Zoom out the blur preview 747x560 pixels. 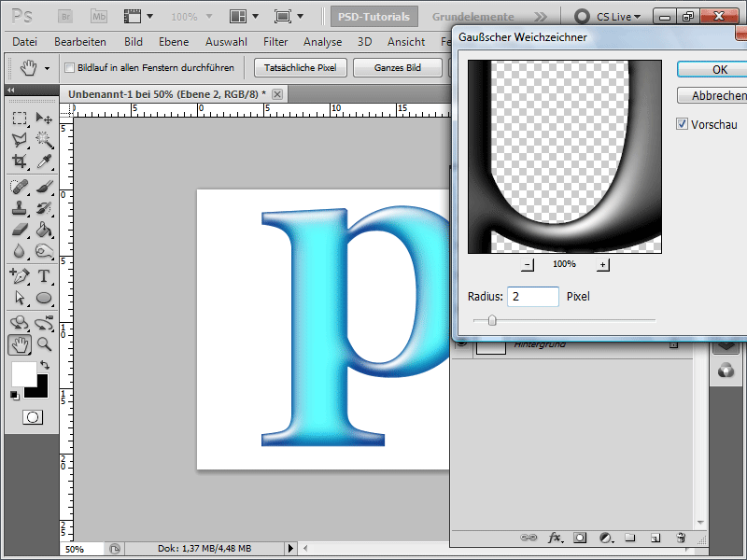(528, 264)
